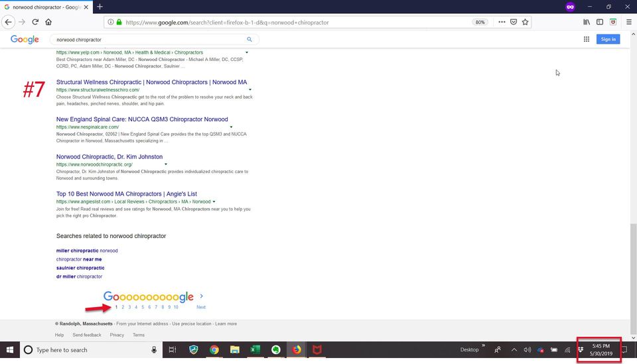The height and width of the screenshot is (364, 637).
Task: Open McAfee icon on taskbar
Action: click(317, 350)
